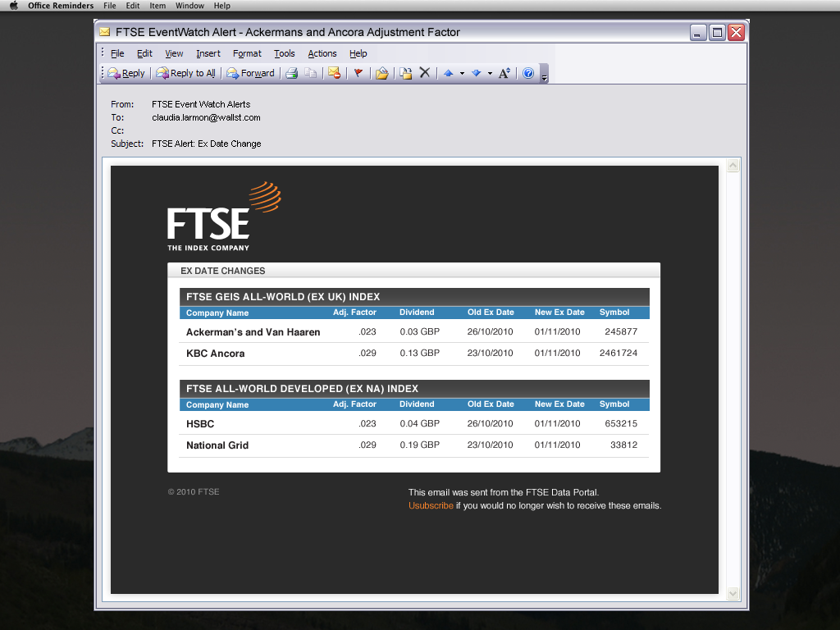Click the move to folder icon
Image resolution: width=840 pixels, height=630 pixels.
coord(382,73)
